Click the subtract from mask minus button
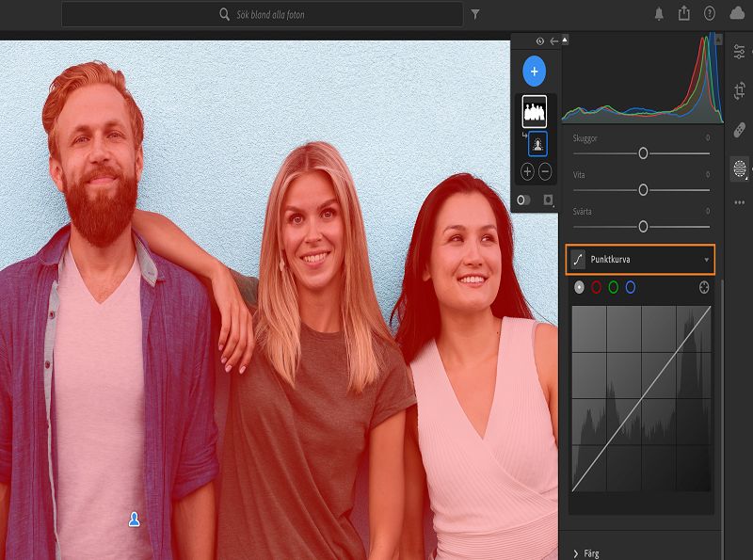The width and height of the screenshot is (753, 560). coord(545,171)
